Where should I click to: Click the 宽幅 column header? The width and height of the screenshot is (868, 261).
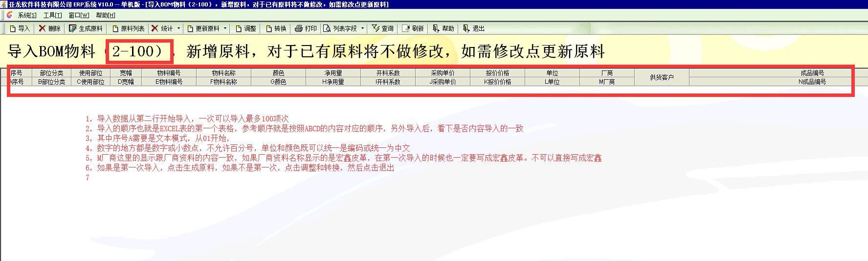pyautogui.click(x=126, y=73)
